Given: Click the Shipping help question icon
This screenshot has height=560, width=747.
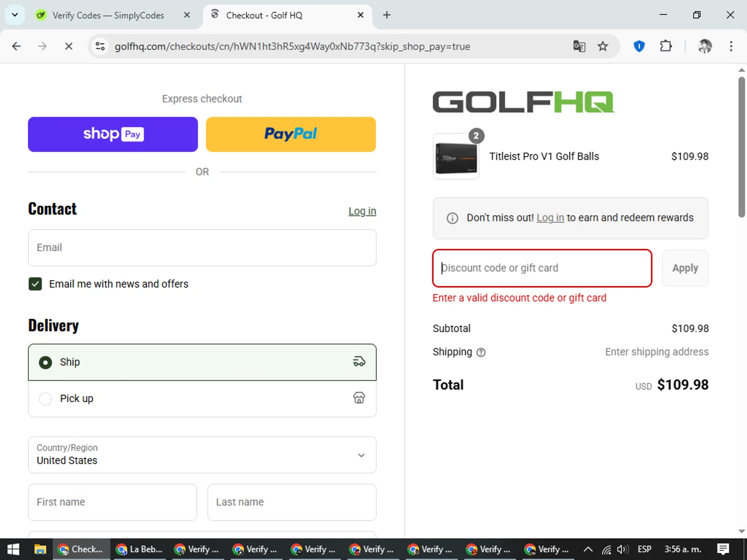Looking at the screenshot, I should tap(481, 352).
